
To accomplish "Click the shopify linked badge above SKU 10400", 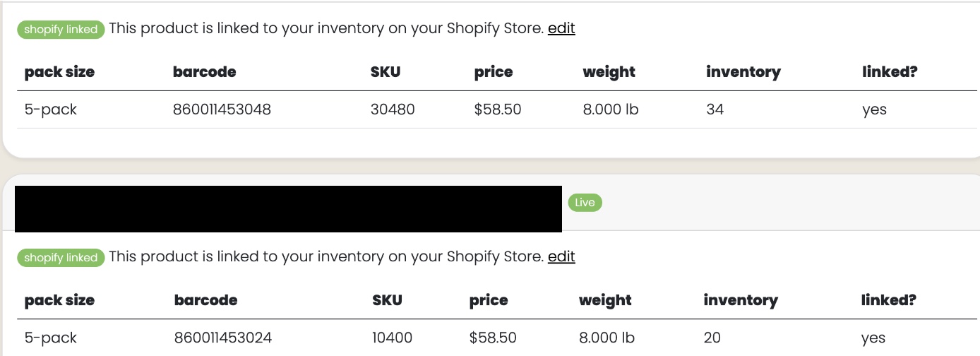I will pos(61,258).
